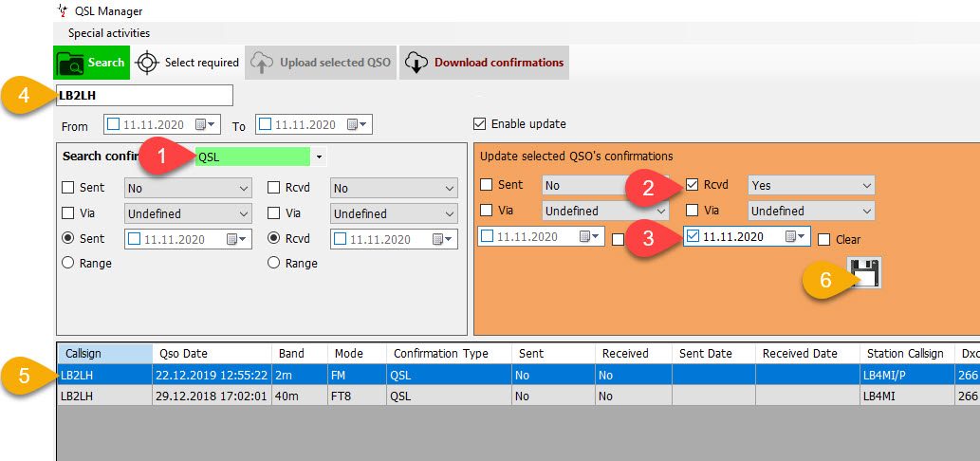Click the FM mode cell
The width and height of the screenshot is (980, 461).
point(357,376)
